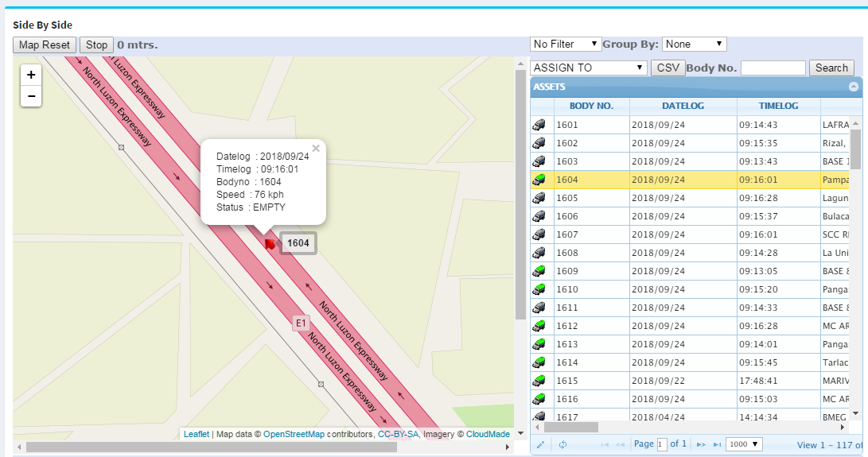868x457 pixels.
Task: Sort by the BODY NO. column header
Action: (x=590, y=106)
